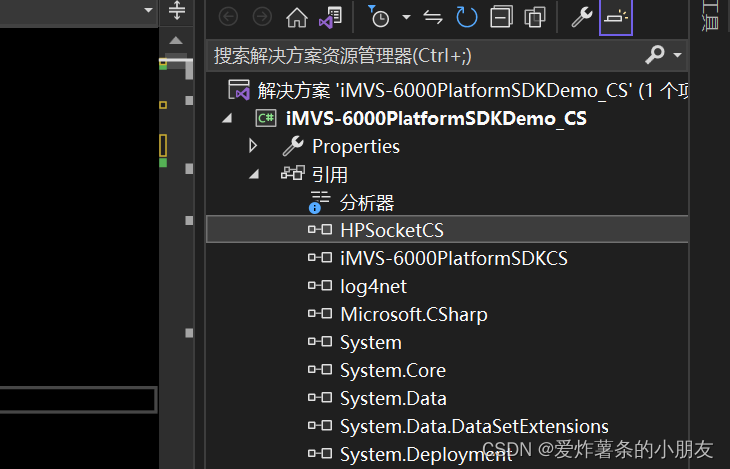Click the System reference icon
Viewport: 730px width, 469px height.
tap(320, 341)
